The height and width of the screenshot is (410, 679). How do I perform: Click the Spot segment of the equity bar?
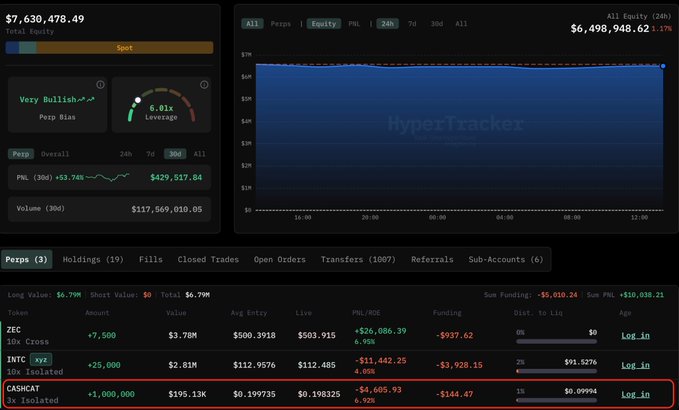pos(125,48)
